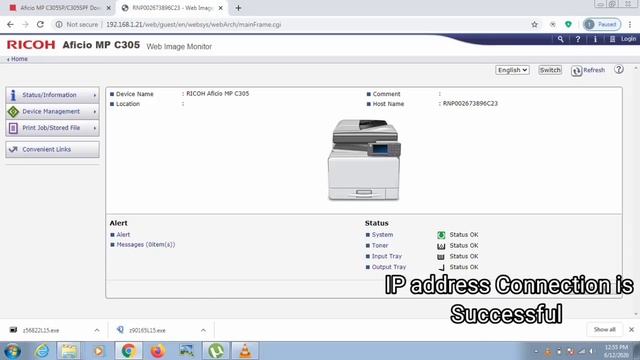Expand the Print Job/Stored File menu

coord(53,128)
